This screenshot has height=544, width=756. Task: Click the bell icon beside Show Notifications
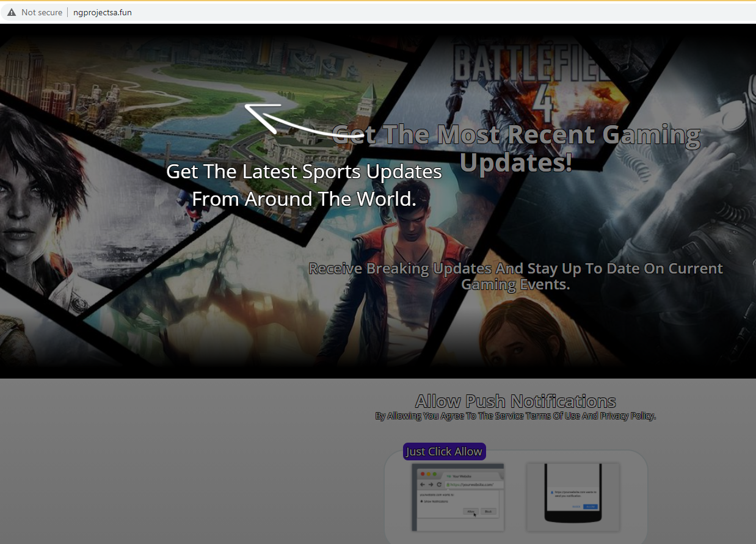click(x=421, y=501)
